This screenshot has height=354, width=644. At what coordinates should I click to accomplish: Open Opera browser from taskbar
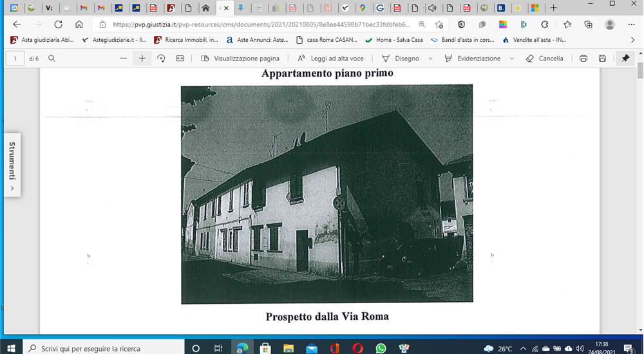coord(357,348)
